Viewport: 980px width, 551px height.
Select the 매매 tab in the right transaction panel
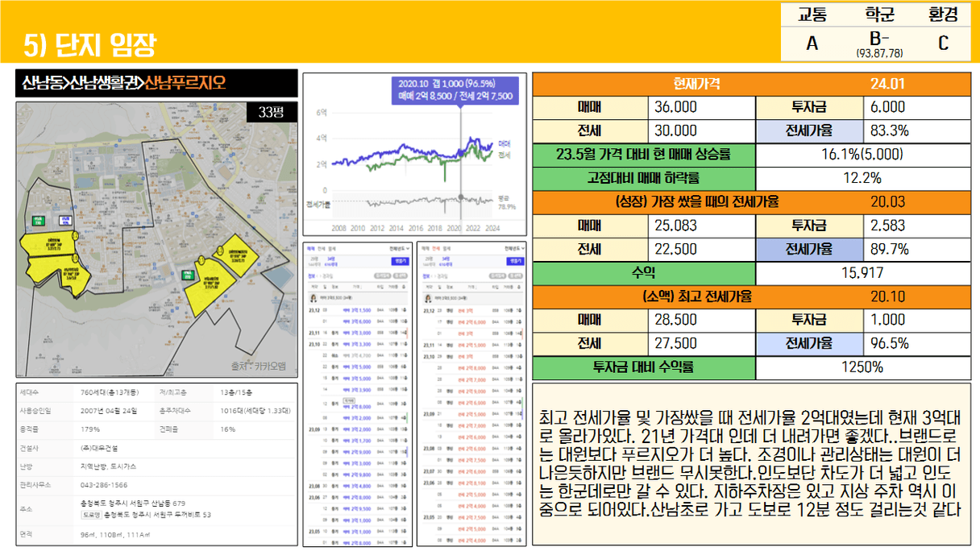[426, 248]
